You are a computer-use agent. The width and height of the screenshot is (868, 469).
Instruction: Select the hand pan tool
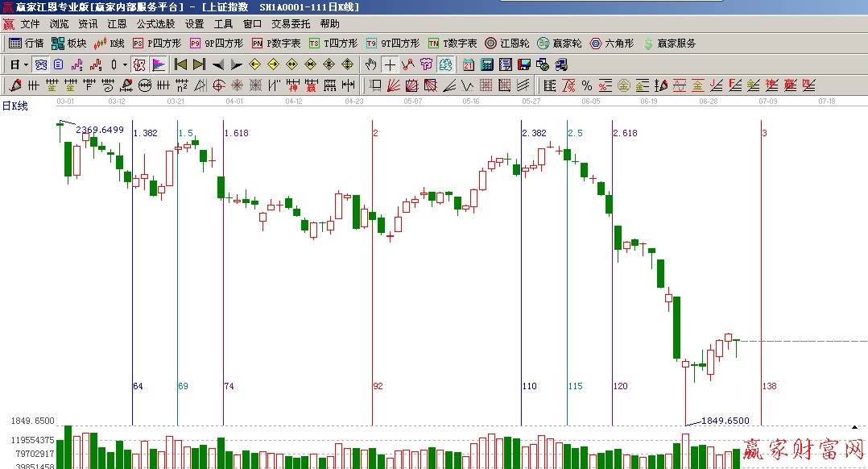(x=371, y=64)
